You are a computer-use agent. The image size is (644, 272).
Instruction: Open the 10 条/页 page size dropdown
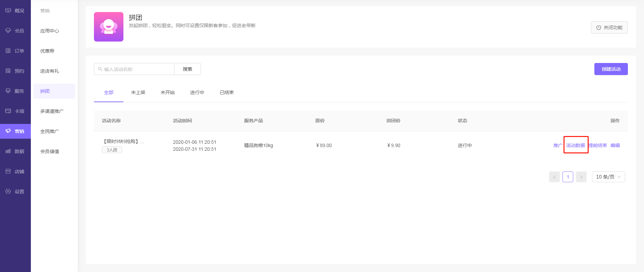608,177
